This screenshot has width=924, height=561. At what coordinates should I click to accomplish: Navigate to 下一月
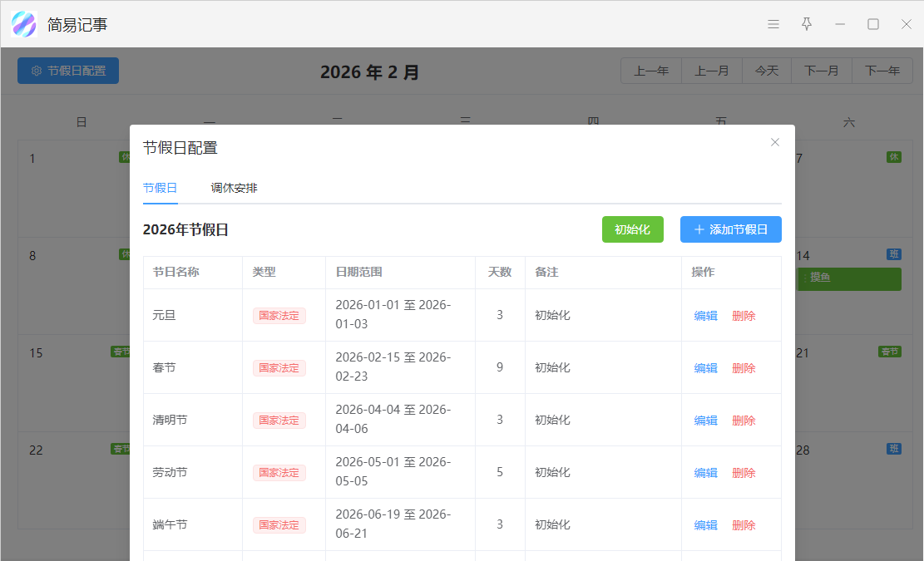click(x=821, y=71)
